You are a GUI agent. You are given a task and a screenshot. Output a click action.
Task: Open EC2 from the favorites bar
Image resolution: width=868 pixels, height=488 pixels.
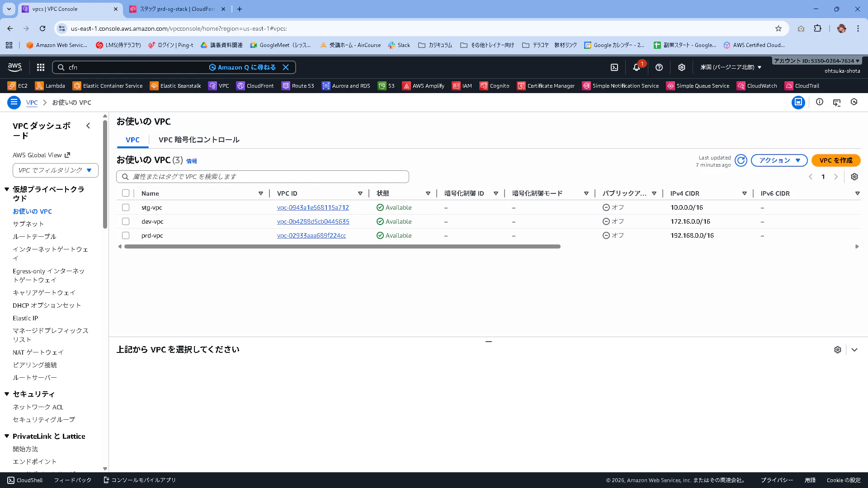[x=18, y=86]
